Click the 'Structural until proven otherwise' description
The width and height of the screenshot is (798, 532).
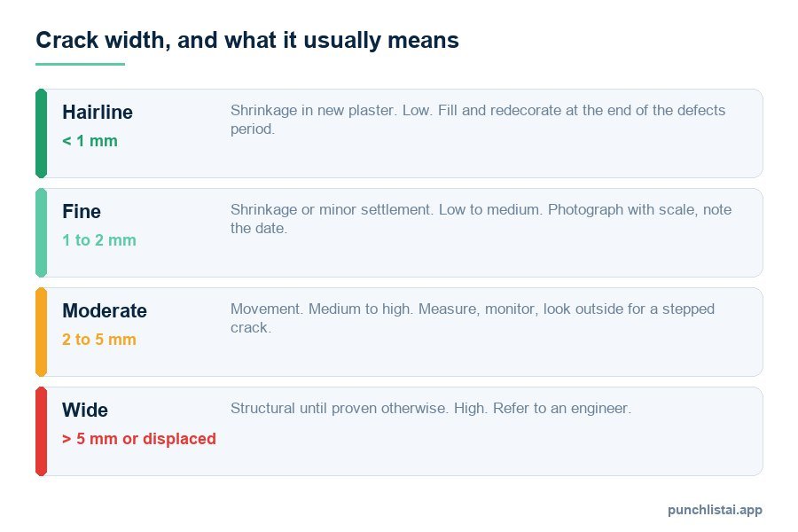tap(431, 408)
